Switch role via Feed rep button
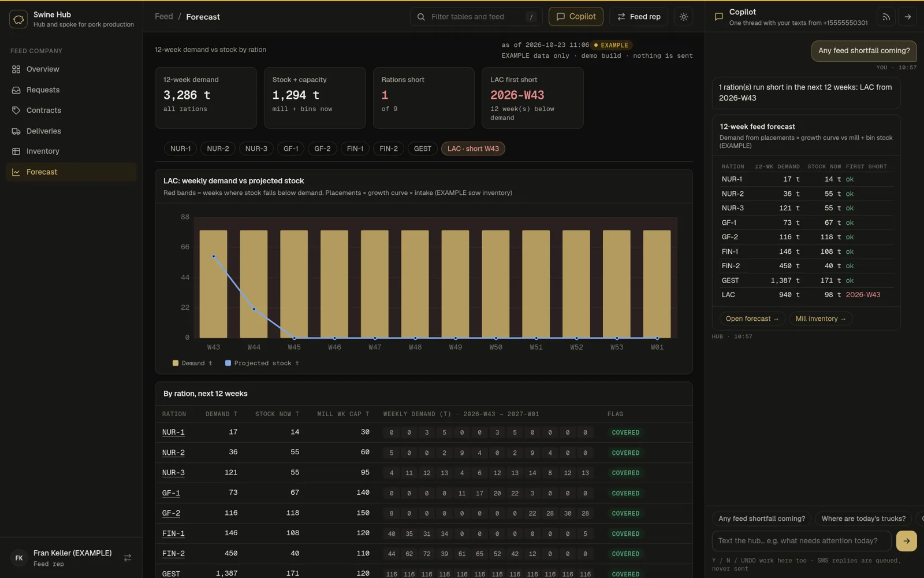Screen dimensions: 924x578 click(x=639, y=17)
